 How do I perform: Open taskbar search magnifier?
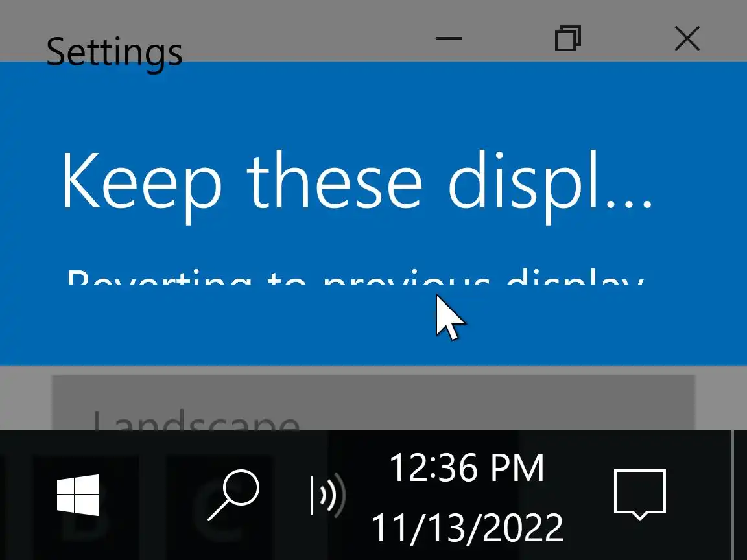coord(233,495)
